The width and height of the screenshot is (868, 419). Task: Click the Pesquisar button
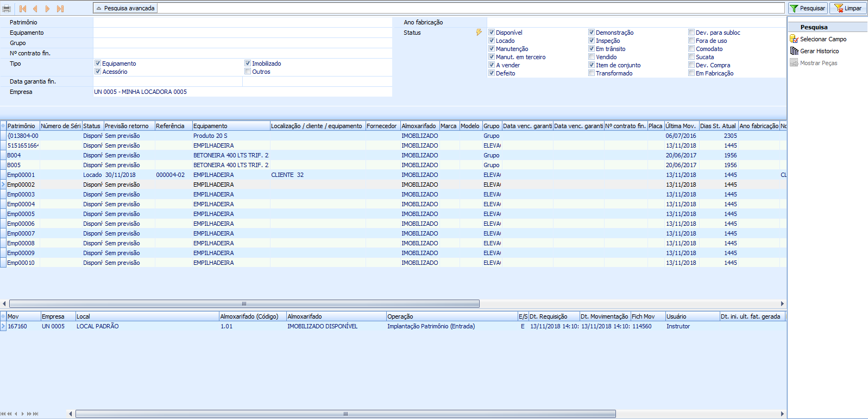[x=808, y=8]
